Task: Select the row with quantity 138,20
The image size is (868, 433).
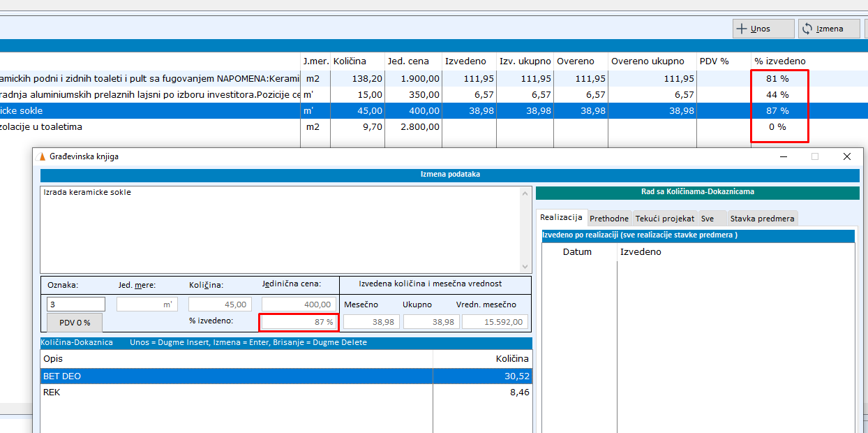Action: tap(433, 78)
